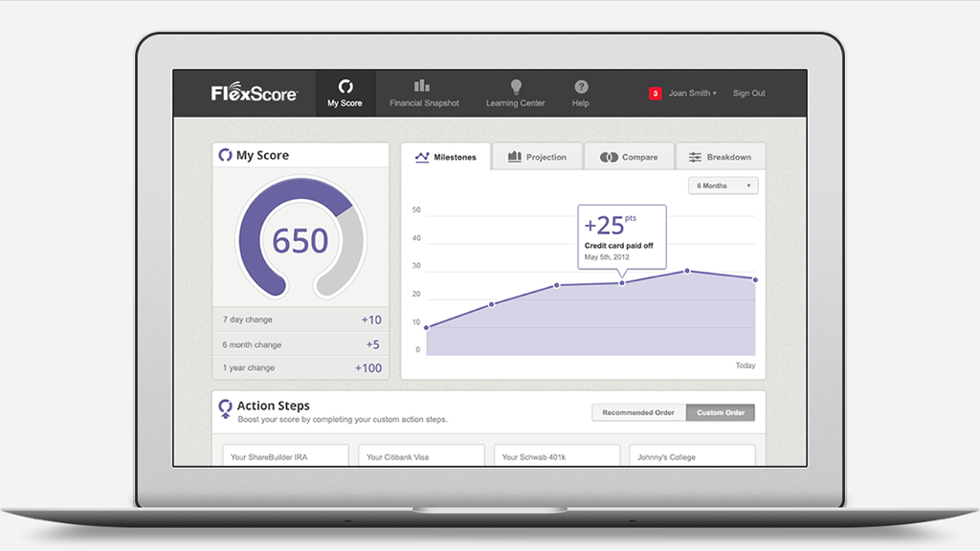
Task: Open the red notifications badge
Action: tap(656, 94)
